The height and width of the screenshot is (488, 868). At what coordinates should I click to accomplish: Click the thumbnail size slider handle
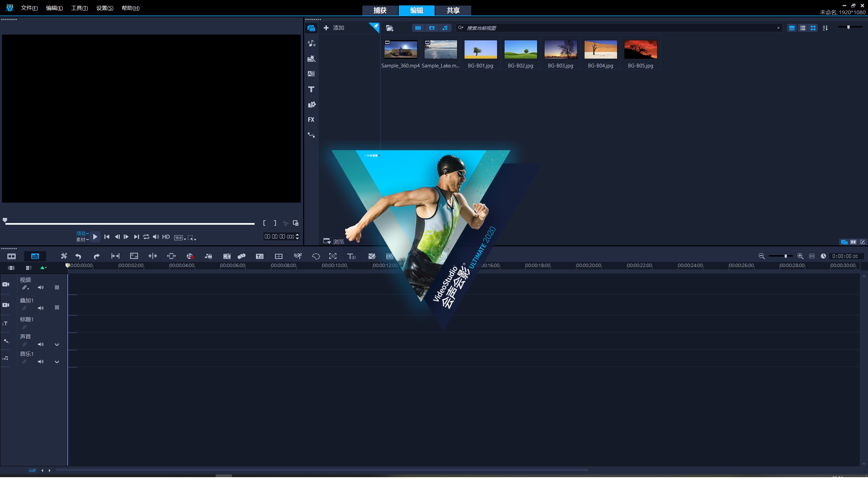coord(849,27)
